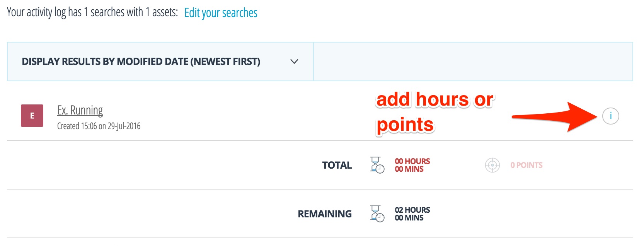Click the empty filter bar cell beside the dropdown
The image size is (644, 246).
click(x=472, y=62)
